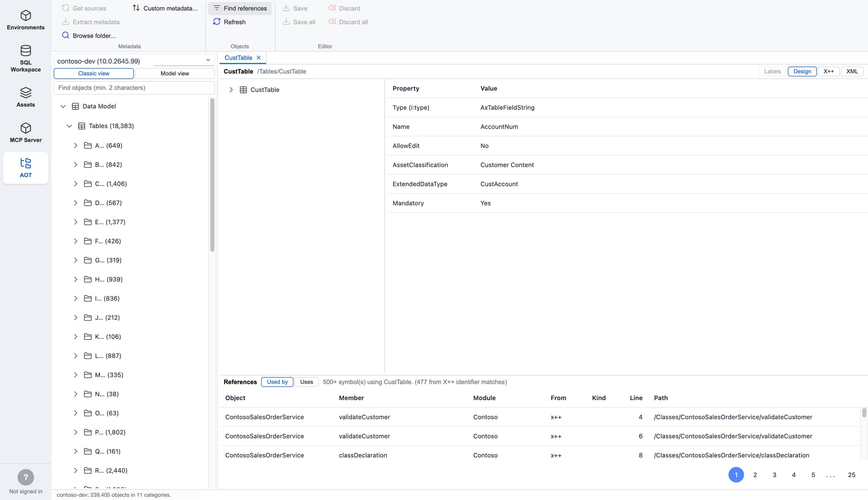Go to references page 3

(x=774, y=475)
